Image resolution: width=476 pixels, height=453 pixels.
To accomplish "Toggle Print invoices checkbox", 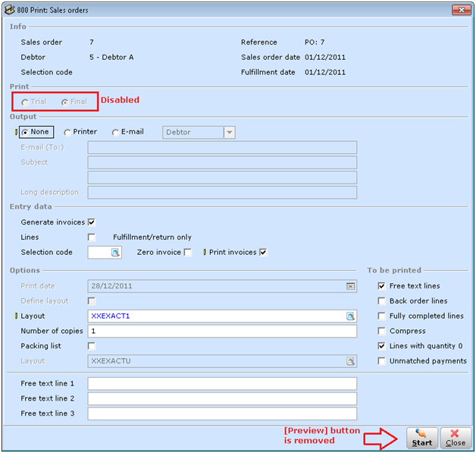I will pyautogui.click(x=263, y=253).
